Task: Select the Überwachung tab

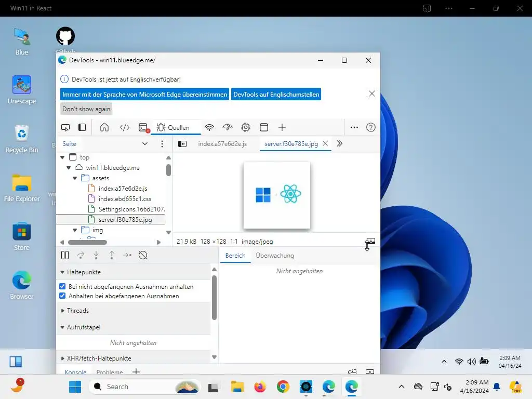Action: point(275,256)
